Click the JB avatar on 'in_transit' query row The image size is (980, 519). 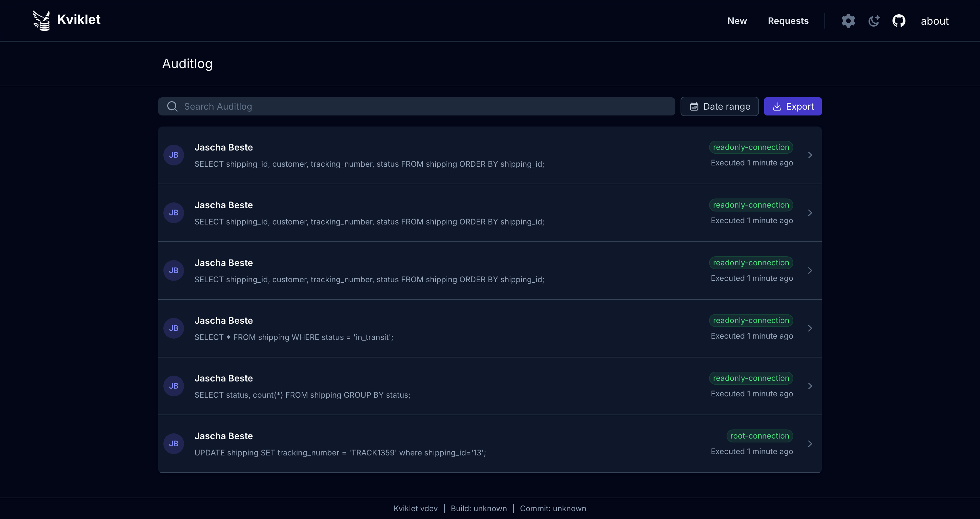[x=173, y=328]
